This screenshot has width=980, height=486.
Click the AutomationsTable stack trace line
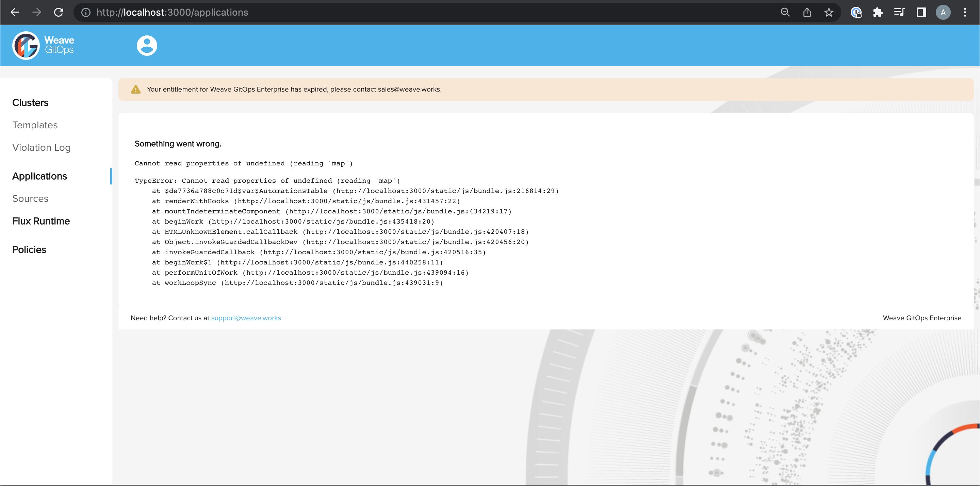tap(355, 191)
